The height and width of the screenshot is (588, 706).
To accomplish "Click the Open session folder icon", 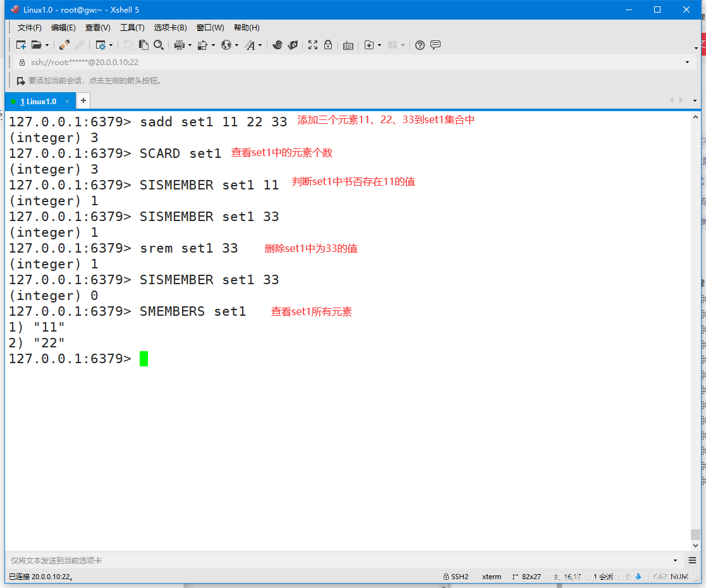I will pyautogui.click(x=37, y=45).
